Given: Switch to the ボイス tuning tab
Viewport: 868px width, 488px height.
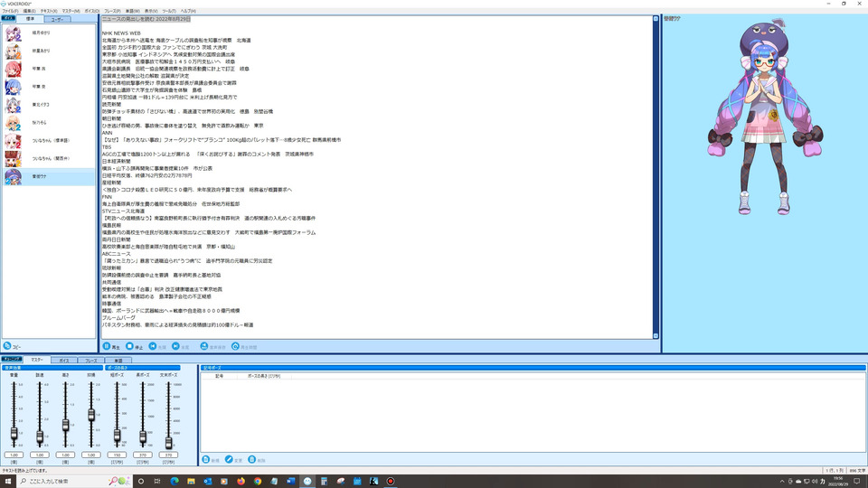Looking at the screenshot, I should coord(63,361).
